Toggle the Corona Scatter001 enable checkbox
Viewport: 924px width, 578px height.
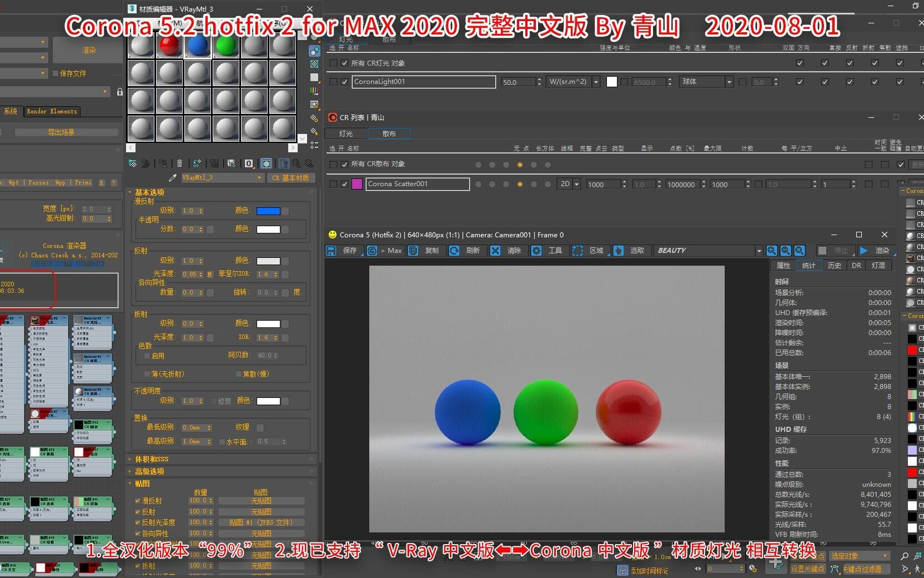pyautogui.click(x=344, y=184)
